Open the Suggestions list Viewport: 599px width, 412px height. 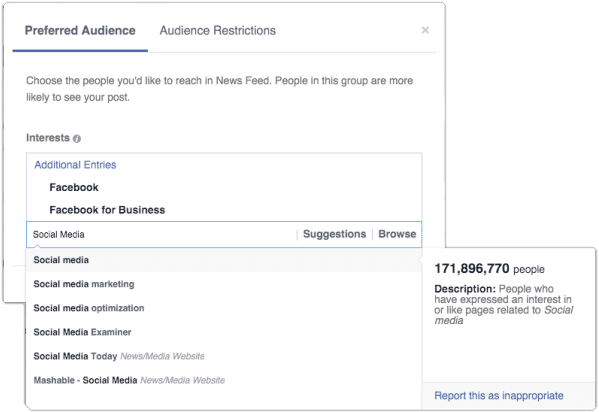(x=334, y=234)
